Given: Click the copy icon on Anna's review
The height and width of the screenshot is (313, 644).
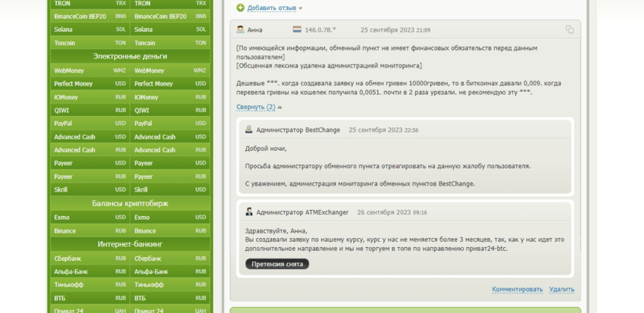Looking at the screenshot, I should tap(570, 30).
